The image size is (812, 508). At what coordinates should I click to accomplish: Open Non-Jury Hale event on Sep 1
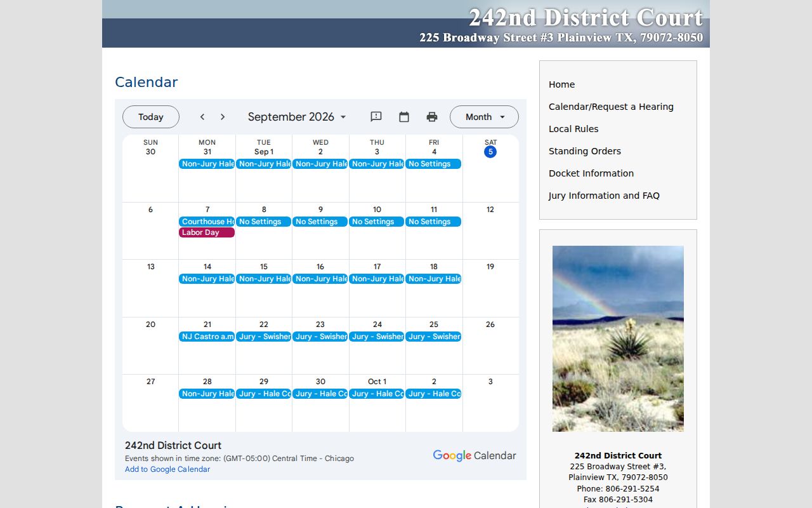point(263,164)
